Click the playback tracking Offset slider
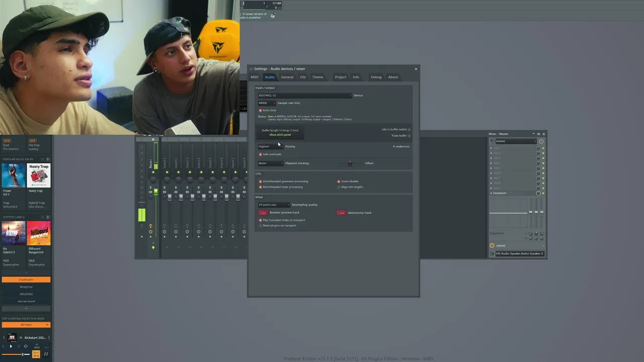644x362 pixels. (350, 163)
